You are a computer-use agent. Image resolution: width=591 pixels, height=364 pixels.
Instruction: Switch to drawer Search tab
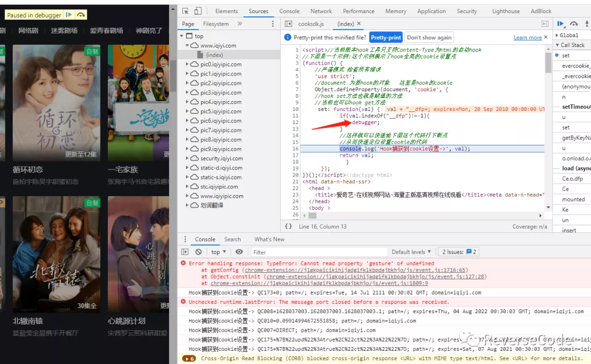pyautogui.click(x=232, y=239)
